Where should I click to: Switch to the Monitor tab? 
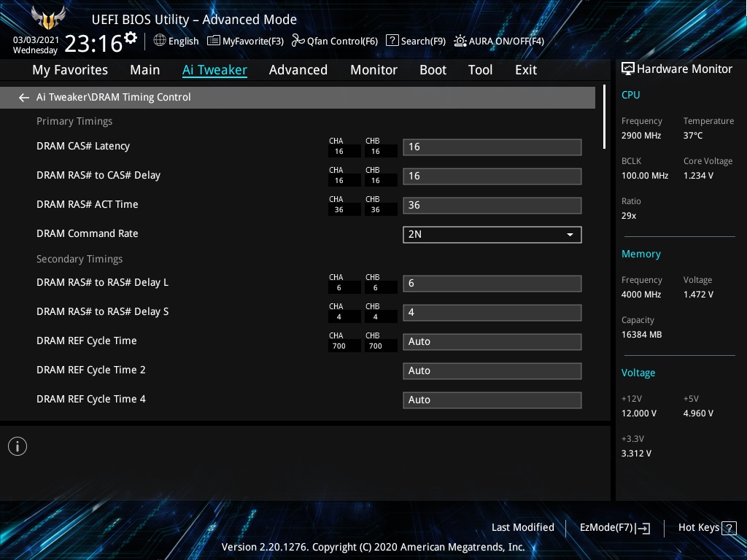tap(373, 70)
